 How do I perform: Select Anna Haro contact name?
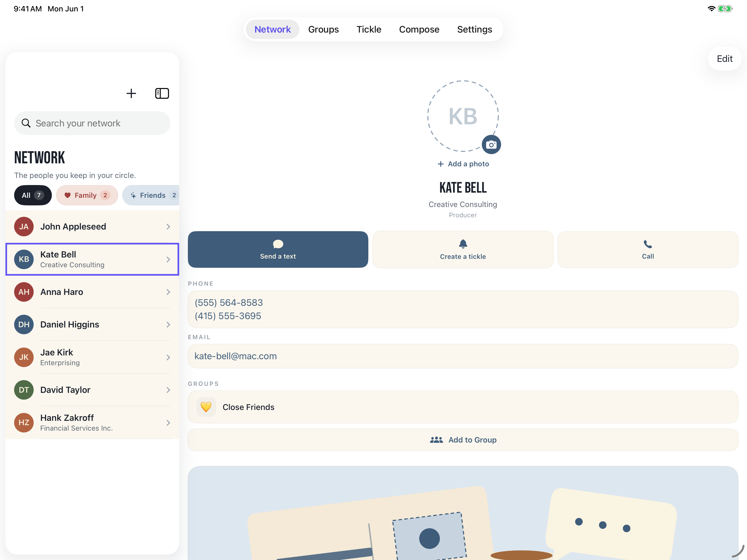point(62,292)
